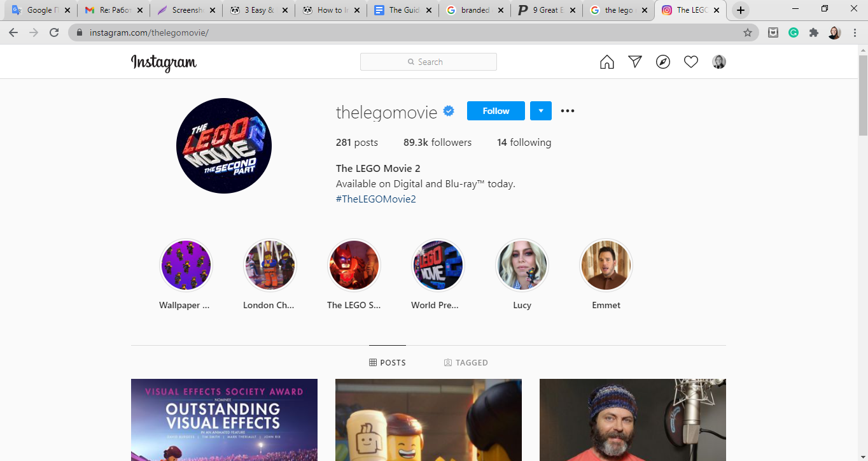Close the Gmail tab
The height and width of the screenshot is (461, 868).
pos(140,10)
